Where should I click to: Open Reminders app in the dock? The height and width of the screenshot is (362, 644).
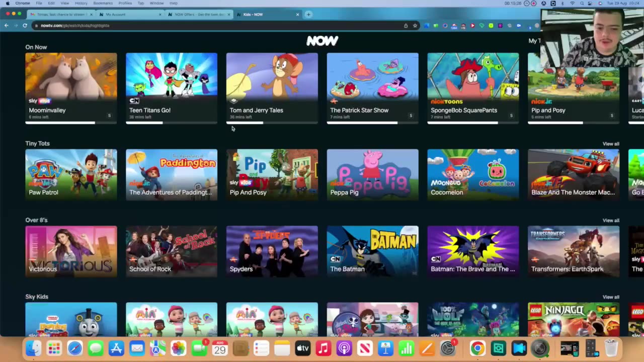261,348
